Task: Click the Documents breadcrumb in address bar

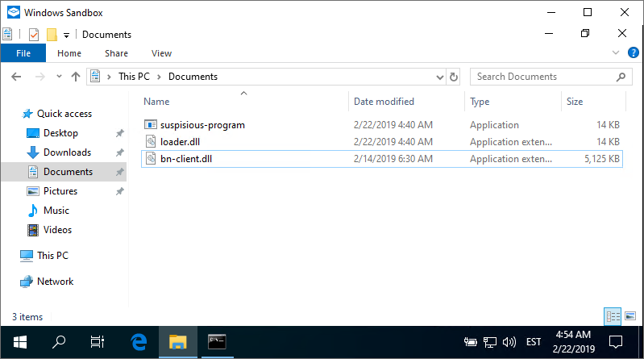Action: click(193, 77)
